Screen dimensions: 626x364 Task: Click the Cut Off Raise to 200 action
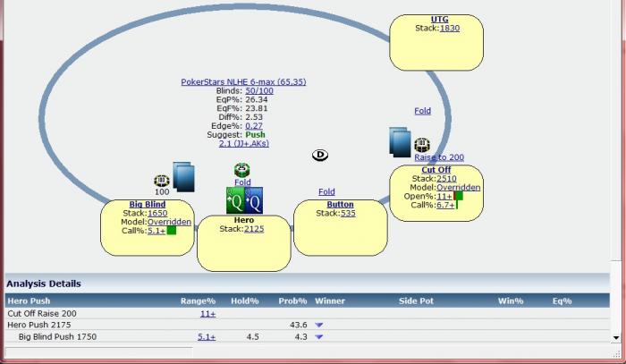(x=439, y=157)
